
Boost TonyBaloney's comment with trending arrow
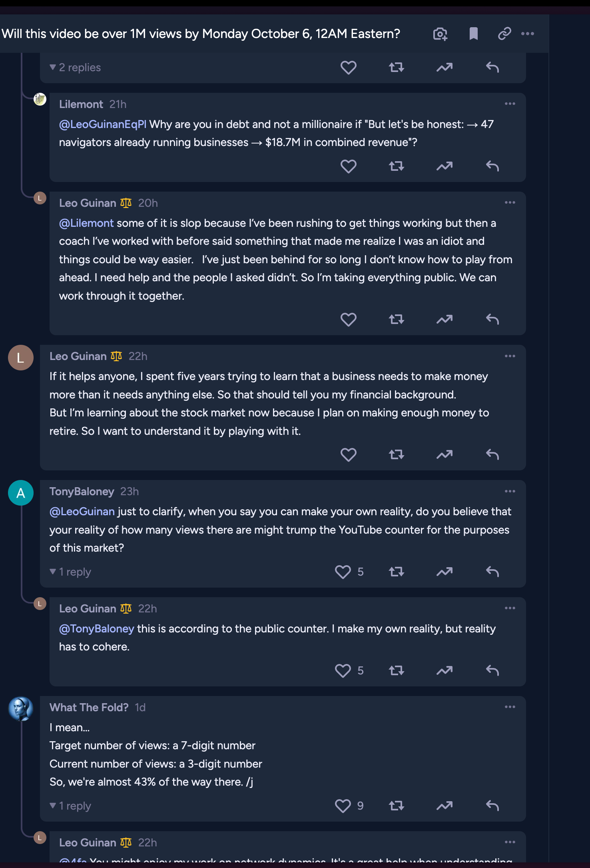(x=444, y=572)
